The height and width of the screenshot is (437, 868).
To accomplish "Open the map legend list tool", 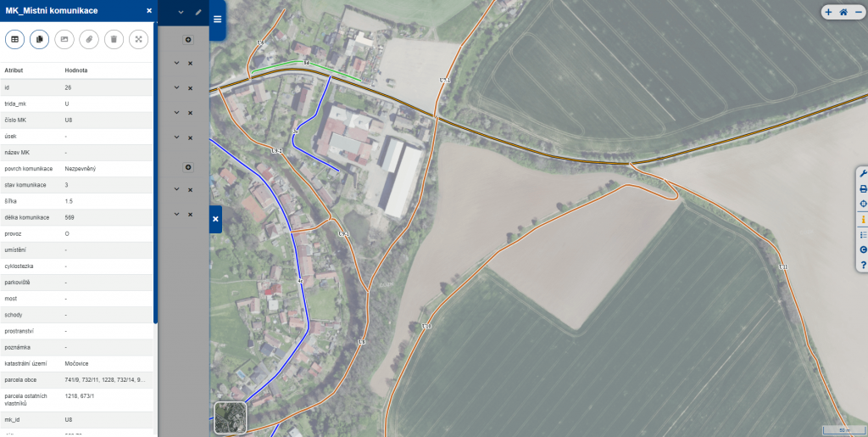I will point(863,235).
